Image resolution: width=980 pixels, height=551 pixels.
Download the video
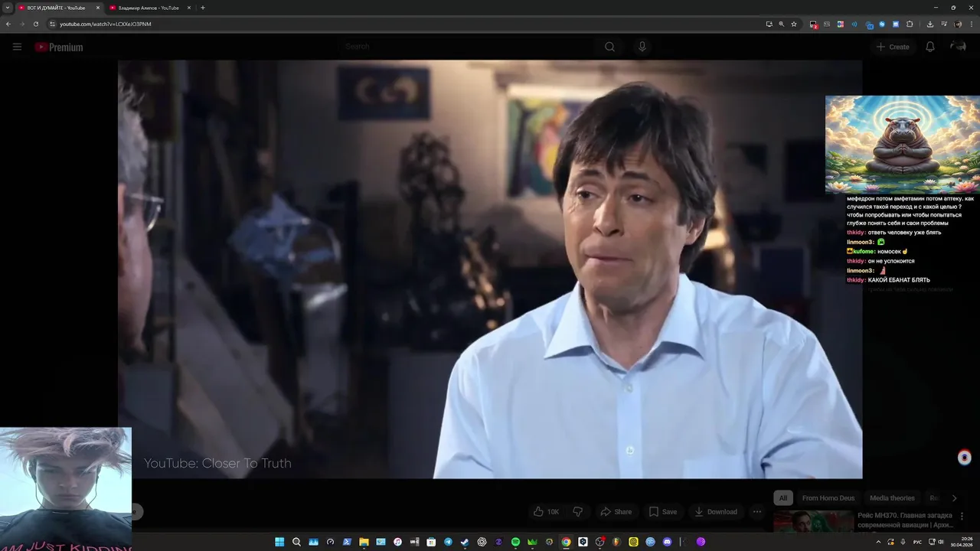pyautogui.click(x=716, y=511)
